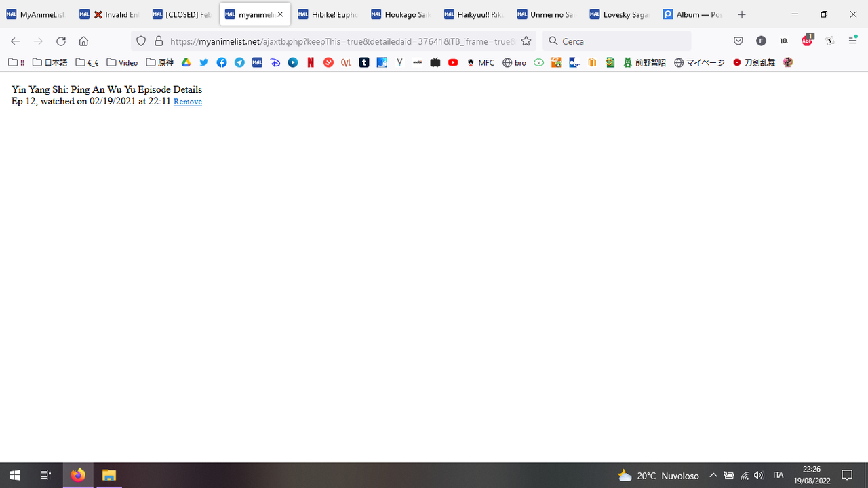The height and width of the screenshot is (488, 868).
Task: Expand the hidden system tray icons
Action: (713, 475)
